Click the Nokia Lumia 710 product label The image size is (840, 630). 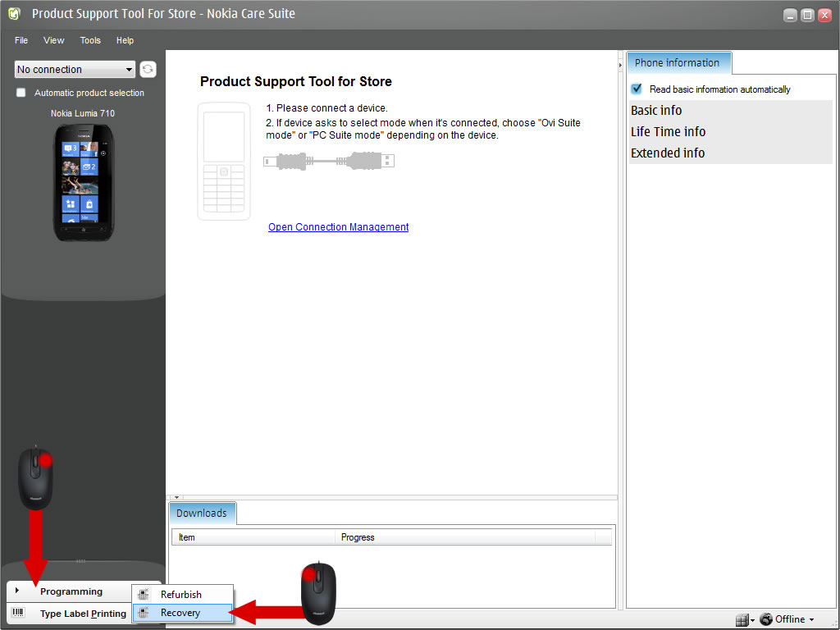[83, 113]
